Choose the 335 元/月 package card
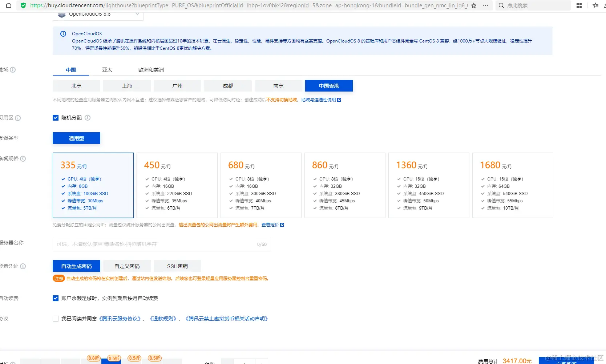 pyautogui.click(x=93, y=185)
